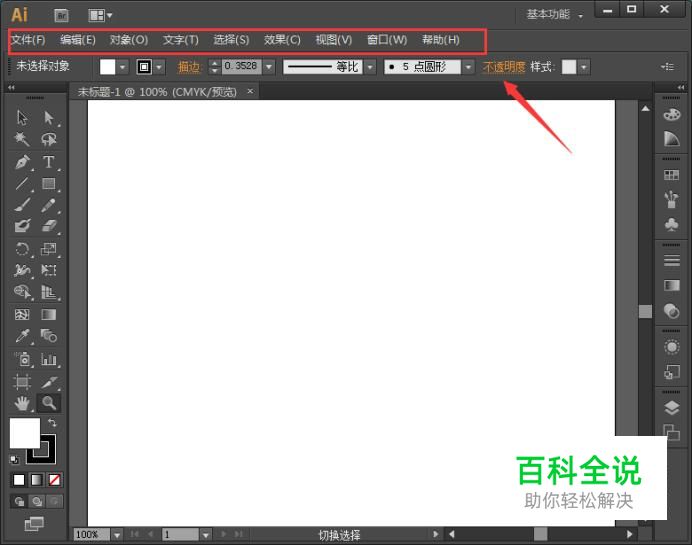692x545 pixels.
Task: Select the Line Segment tool
Action: [22, 183]
